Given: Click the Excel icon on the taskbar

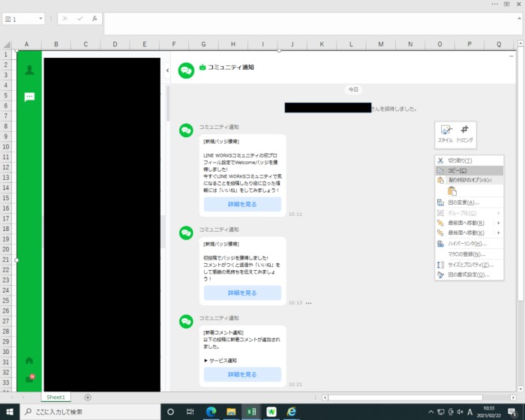Looking at the screenshot, I should [251, 412].
